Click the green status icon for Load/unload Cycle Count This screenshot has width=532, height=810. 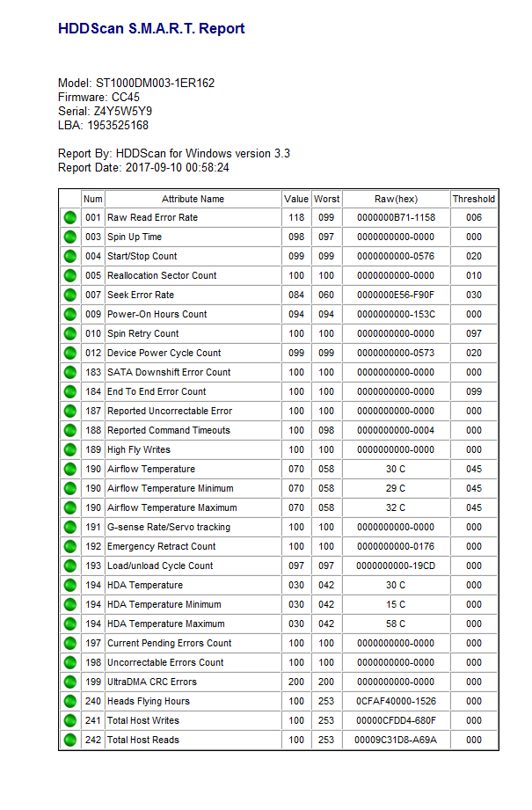(70, 566)
